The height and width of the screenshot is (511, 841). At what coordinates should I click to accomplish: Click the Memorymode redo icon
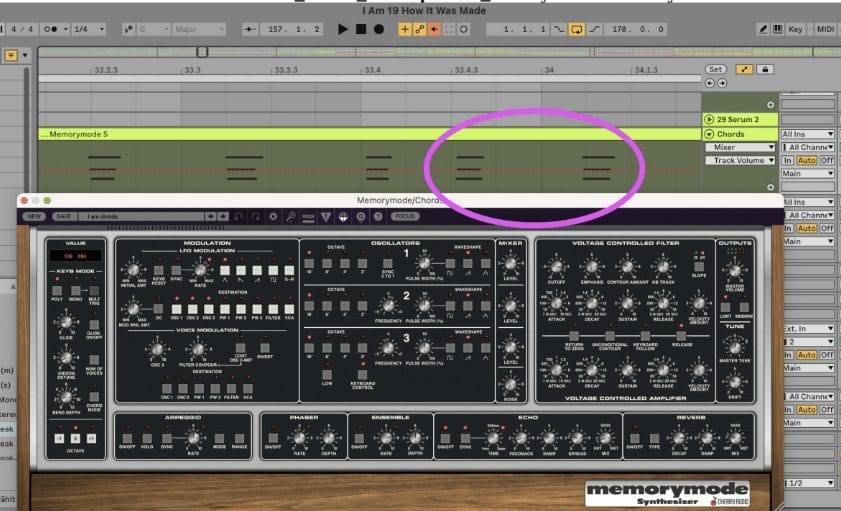click(x=256, y=216)
